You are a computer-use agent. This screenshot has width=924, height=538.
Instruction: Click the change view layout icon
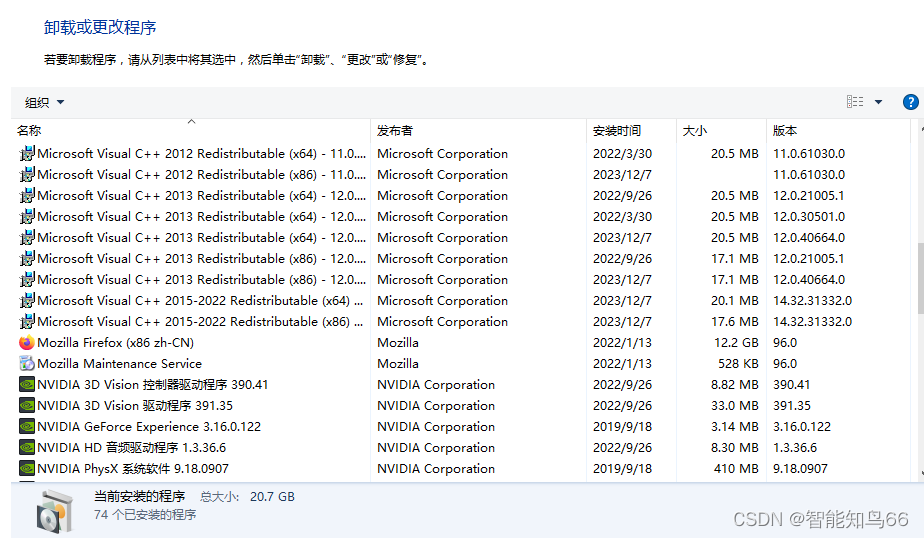(855, 102)
